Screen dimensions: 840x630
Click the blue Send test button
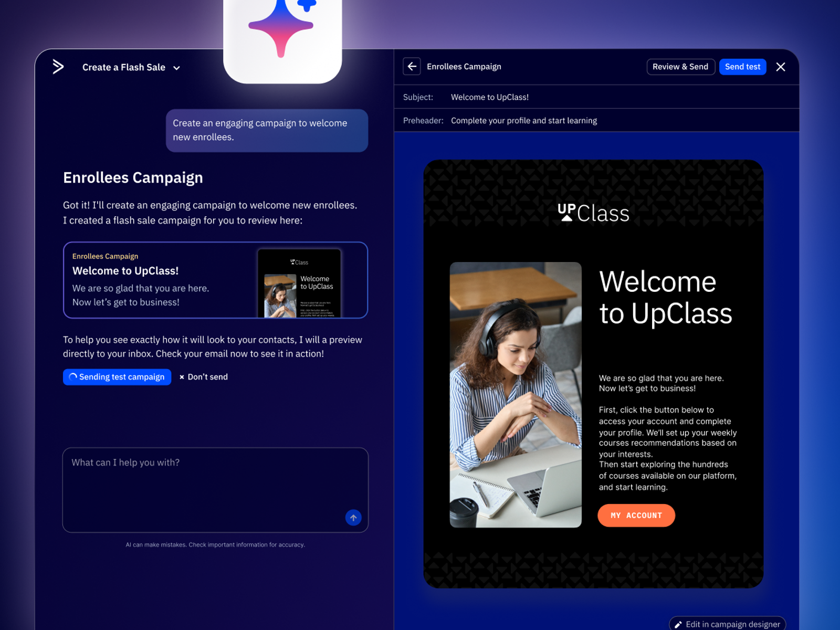pos(742,67)
